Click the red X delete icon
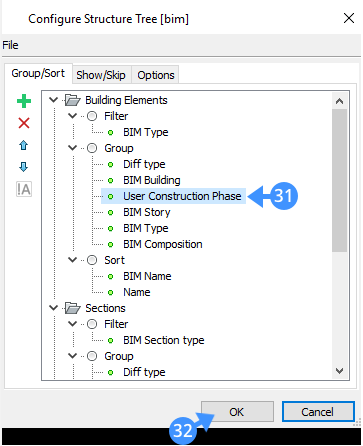This screenshot has width=363, height=446. pos(24,123)
